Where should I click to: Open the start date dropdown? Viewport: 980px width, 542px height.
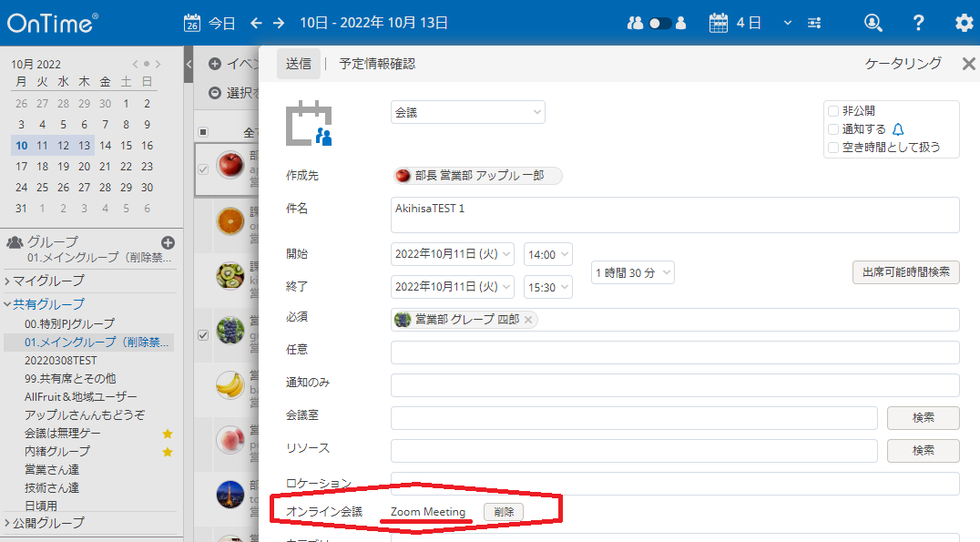[453, 254]
